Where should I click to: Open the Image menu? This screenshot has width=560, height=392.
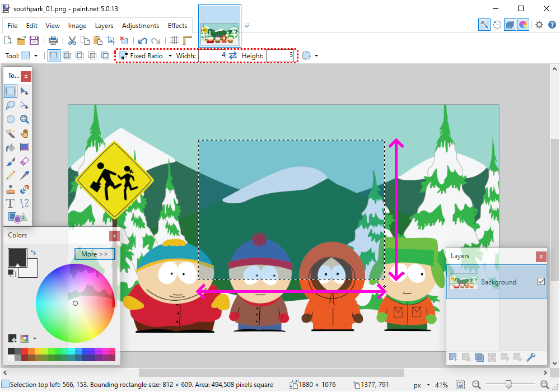click(77, 26)
